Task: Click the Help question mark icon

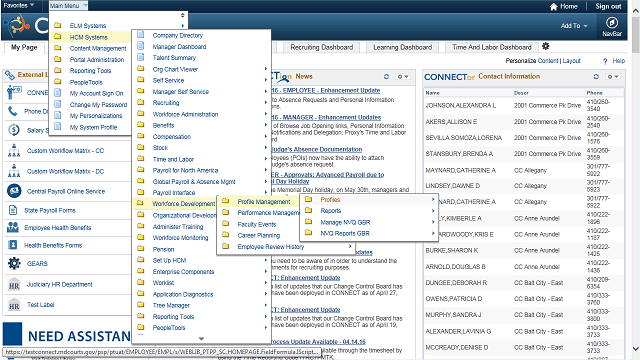Action: (605, 61)
